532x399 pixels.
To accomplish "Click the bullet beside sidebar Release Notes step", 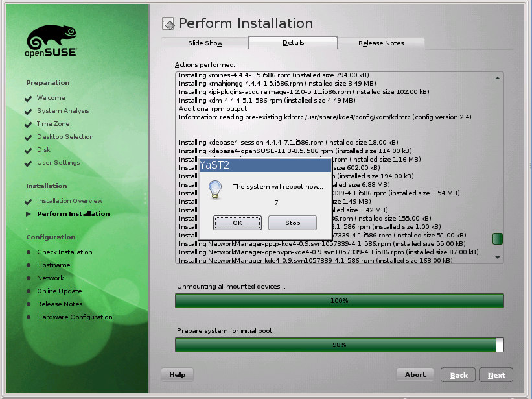I will [x=29, y=304].
